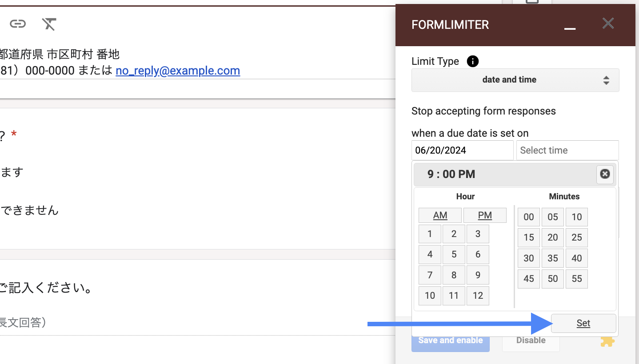The width and height of the screenshot is (639, 364).
Task: Click the due date field 06/20/2024
Action: (x=462, y=150)
